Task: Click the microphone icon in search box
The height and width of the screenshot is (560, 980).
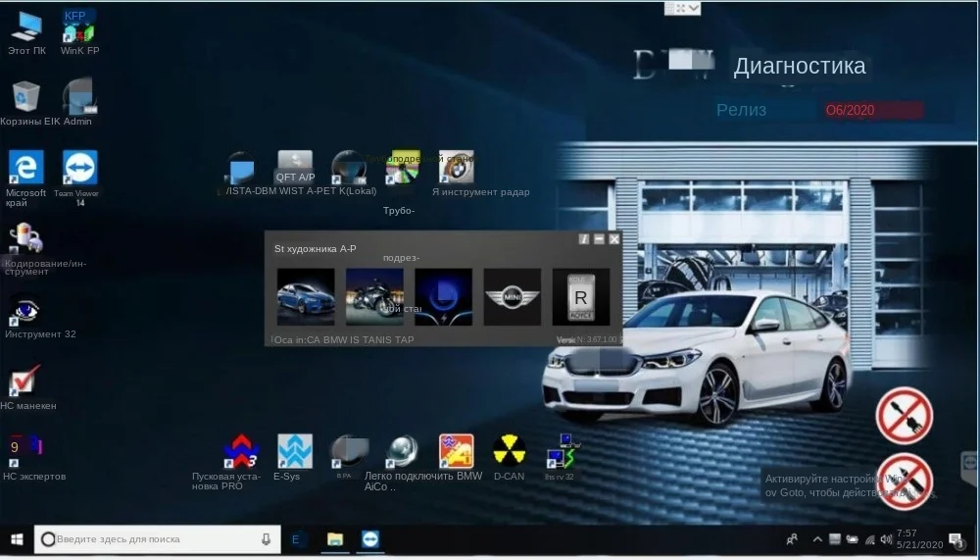Action: [x=267, y=539]
